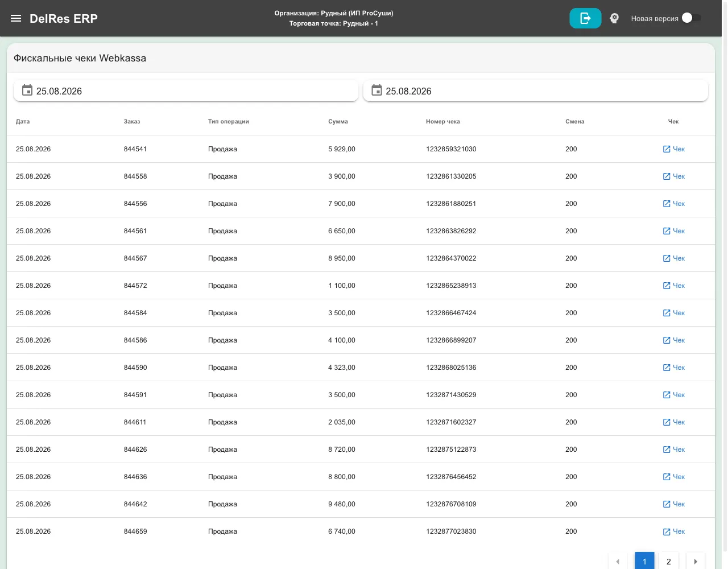
Task: Open calendar icon of start date field
Action: [27, 90]
